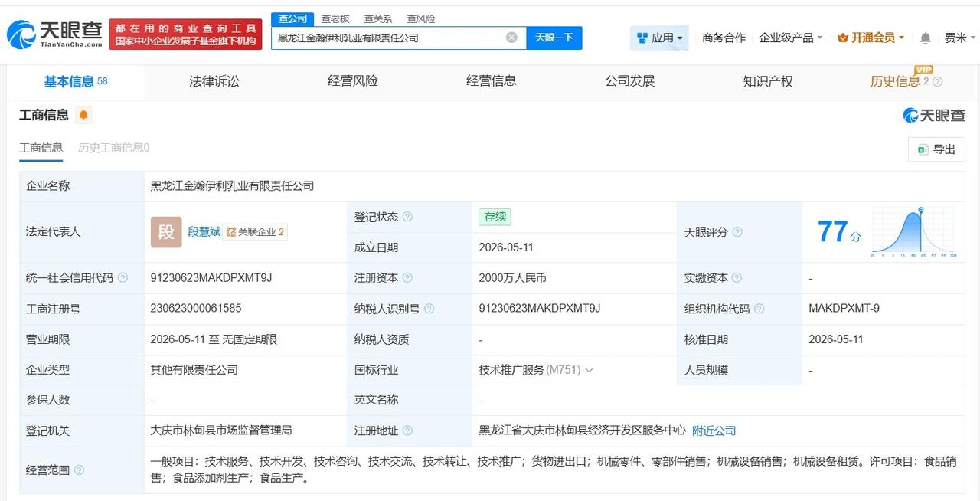Click the help icon beside 历史信息 tab
The height and width of the screenshot is (501, 980).
pos(938,82)
